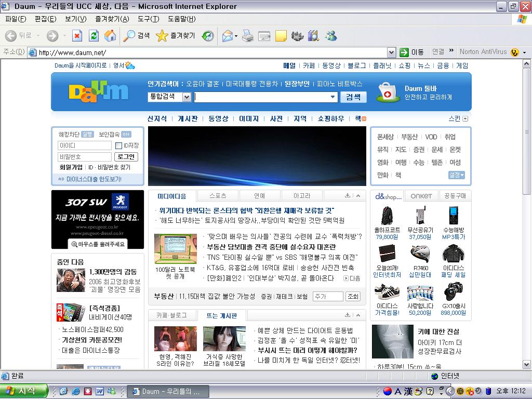Click the IE Back arrow button
The image size is (532, 399).
[x=11, y=36]
